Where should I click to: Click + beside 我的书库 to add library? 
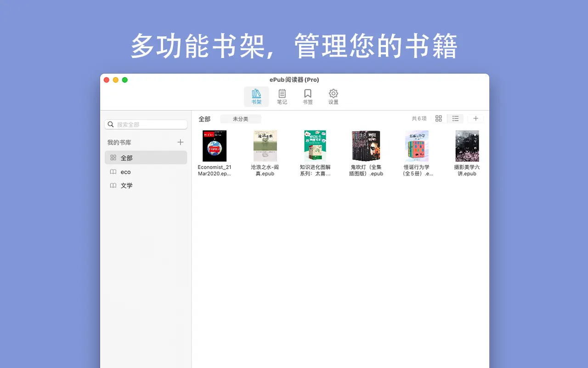point(181,142)
